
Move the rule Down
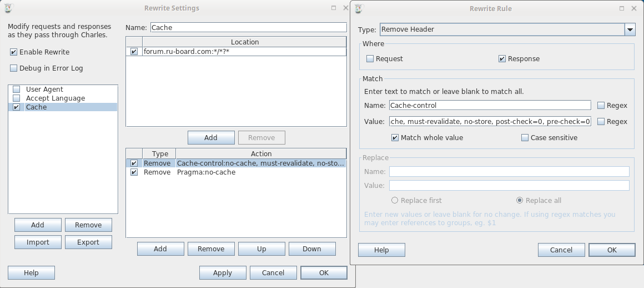312,249
